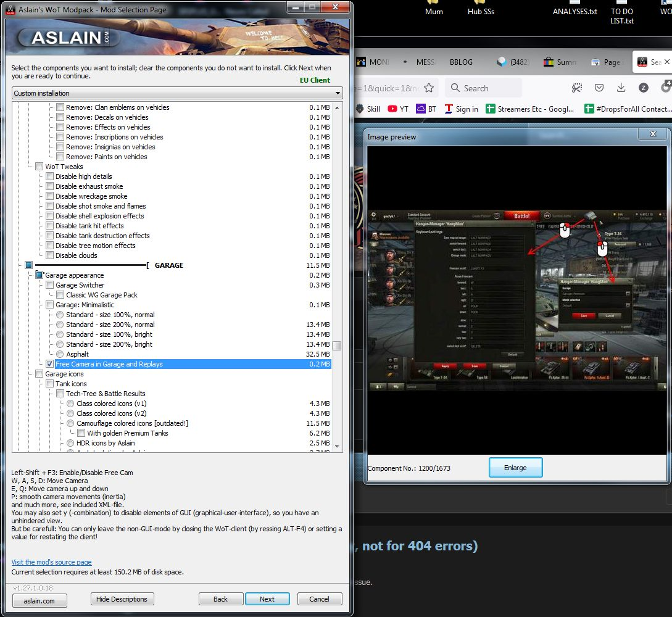Open the YT YouTube bookmark
Image resolution: width=672 pixels, height=617 pixels.
[398, 109]
